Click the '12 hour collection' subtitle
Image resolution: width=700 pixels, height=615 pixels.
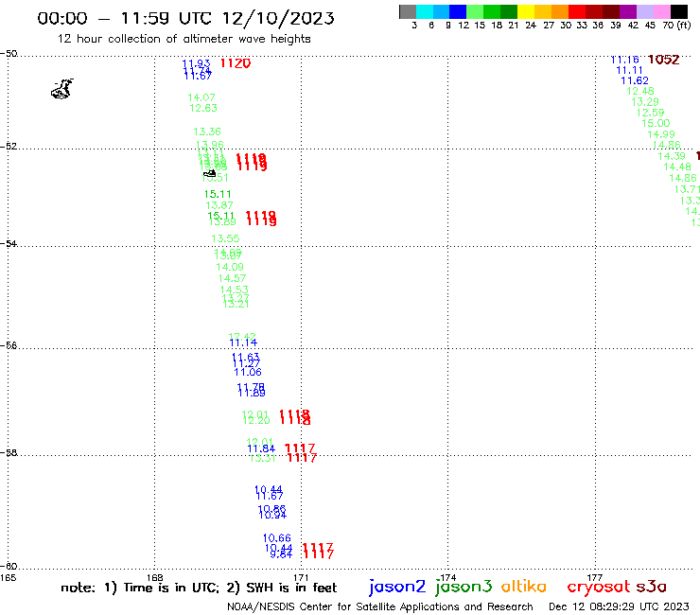click(x=184, y=40)
